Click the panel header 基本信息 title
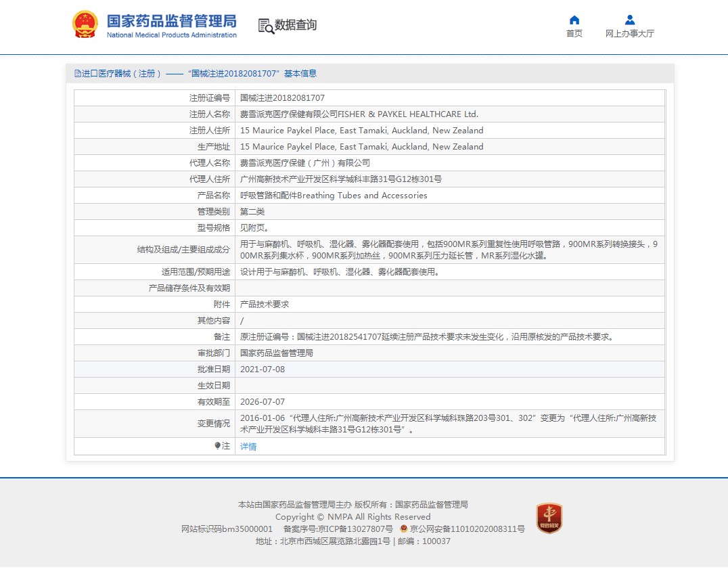728x582 pixels. (x=300, y=73)
